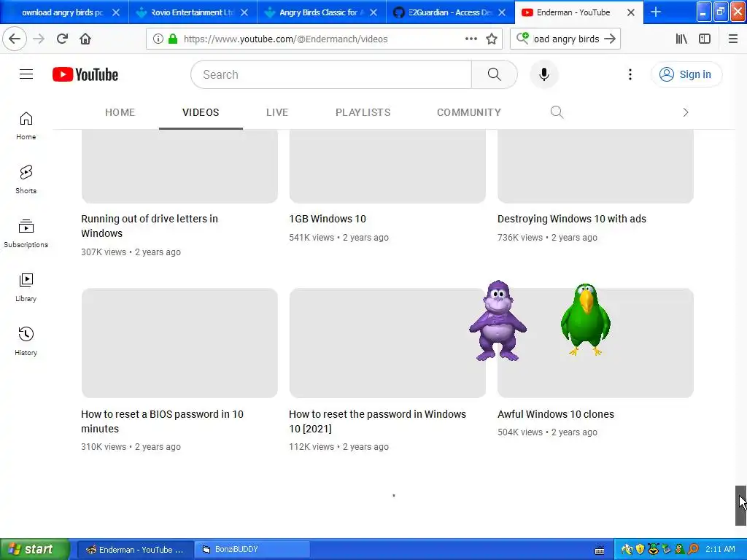The image size is (747, 560).
Task: Open video Destroying Windows 10 with ads
Action: (572, 219)
